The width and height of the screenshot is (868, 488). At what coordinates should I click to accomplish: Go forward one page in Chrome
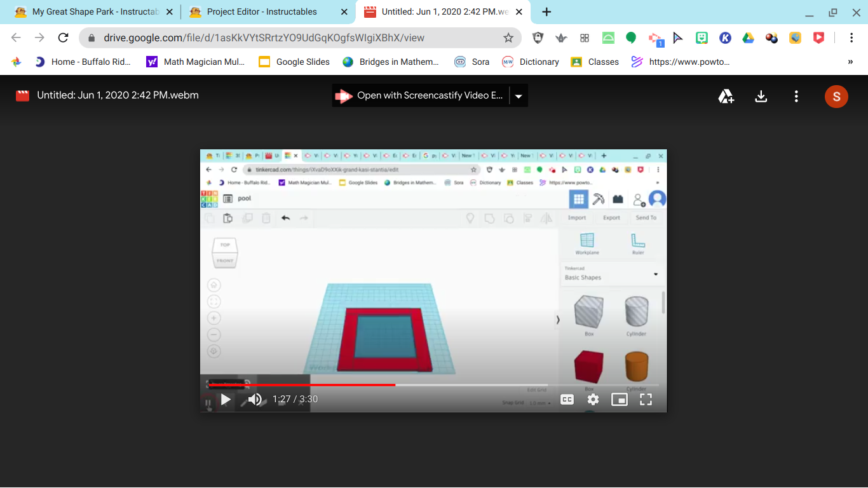coord(39,37)
